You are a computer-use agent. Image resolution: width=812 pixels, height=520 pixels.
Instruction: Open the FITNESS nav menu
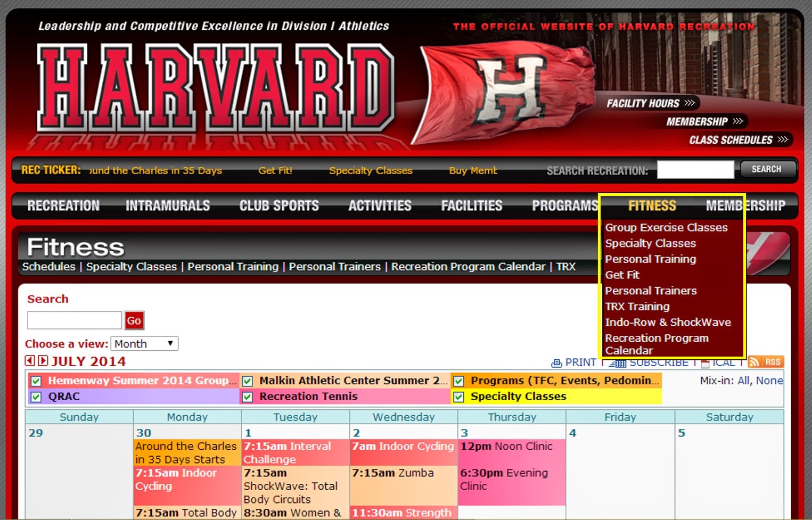(652, 205)
